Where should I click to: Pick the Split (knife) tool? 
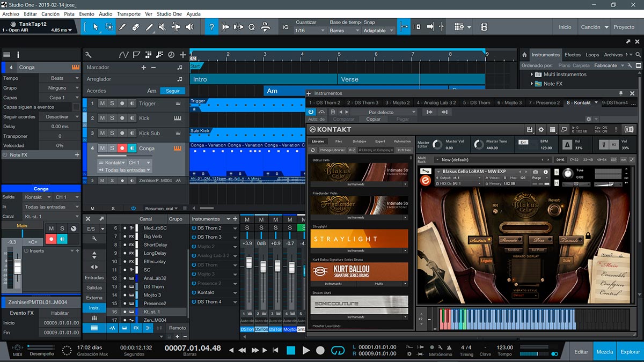[x=122, y=27]
